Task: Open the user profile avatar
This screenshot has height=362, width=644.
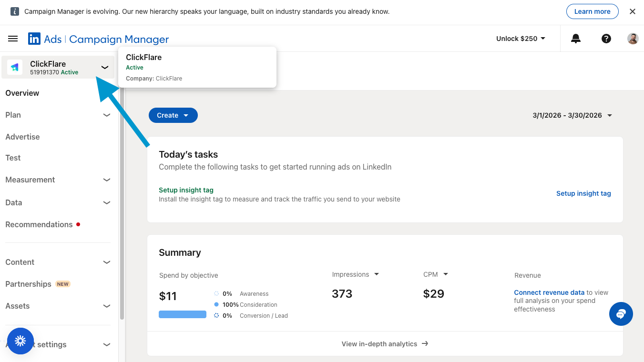Action: (x=633, y=39)
